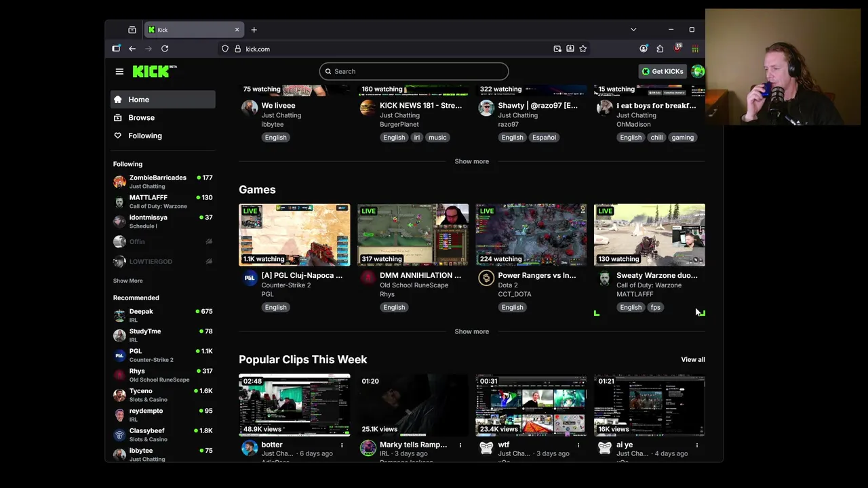Image resolution: width=868 pixels, height=488 pixels.
Task: Click the address bar URL kick.com
Action: pyautogui.click(x=258, y=49)
